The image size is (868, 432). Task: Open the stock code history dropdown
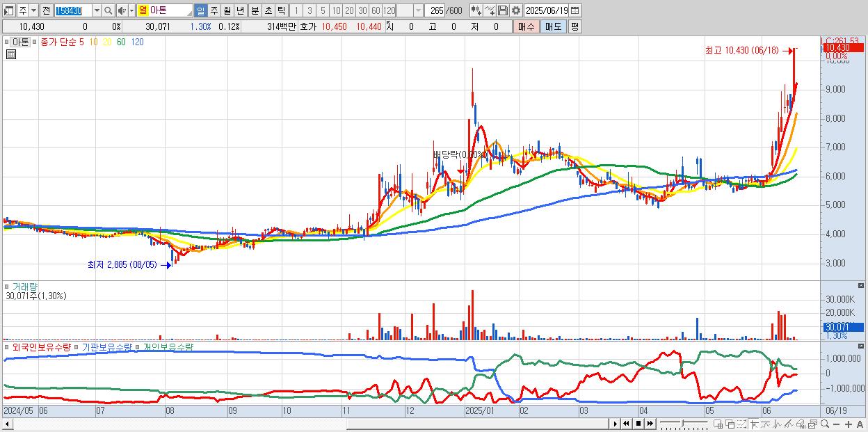coord(97,10)
